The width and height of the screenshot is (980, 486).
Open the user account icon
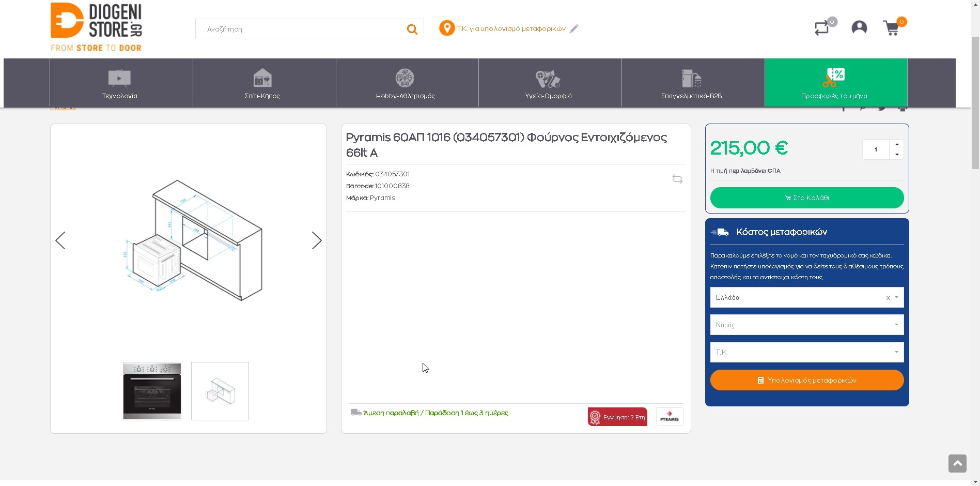[859, 27]
